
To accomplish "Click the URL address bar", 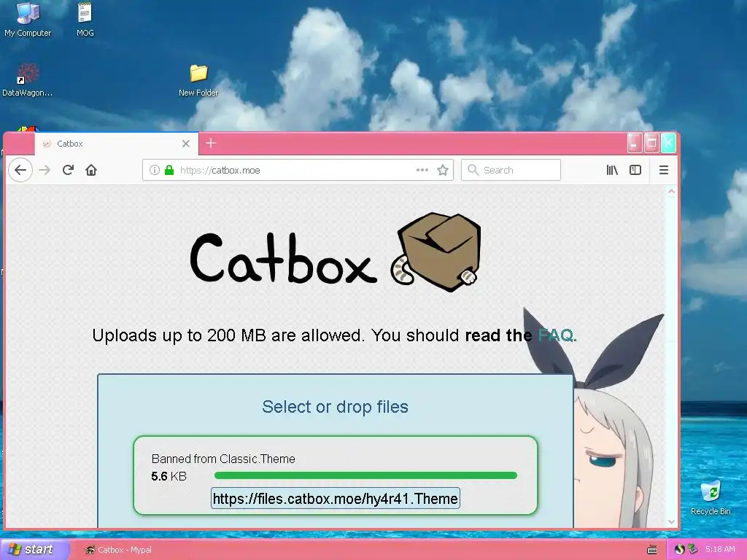I will point(298,170).
